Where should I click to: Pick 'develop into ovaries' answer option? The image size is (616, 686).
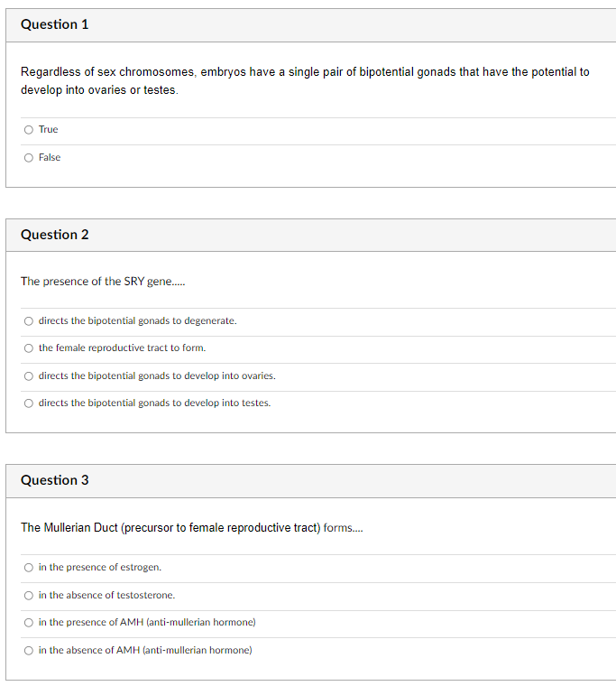pyautogui.click(x=29, y=376)
